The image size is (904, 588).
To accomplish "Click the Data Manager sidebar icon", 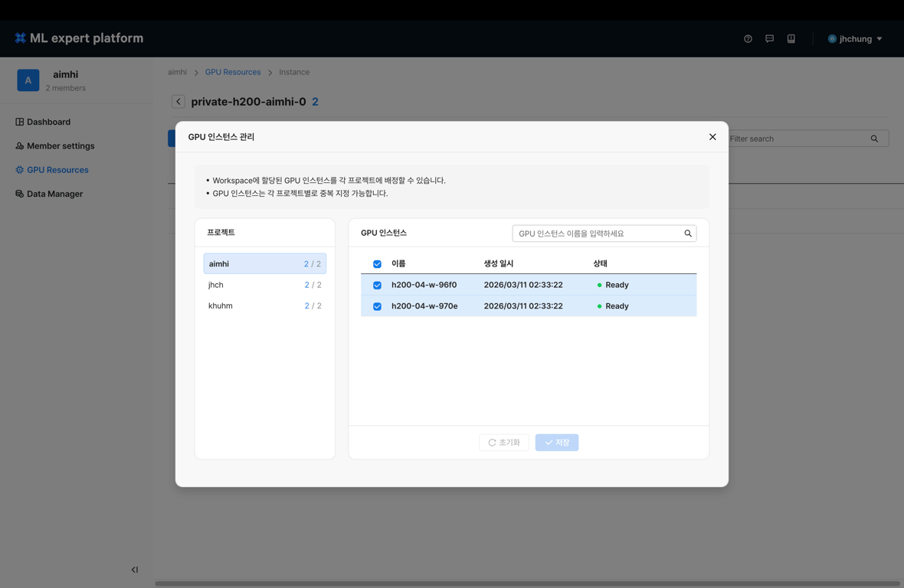I will pos(20,194).
